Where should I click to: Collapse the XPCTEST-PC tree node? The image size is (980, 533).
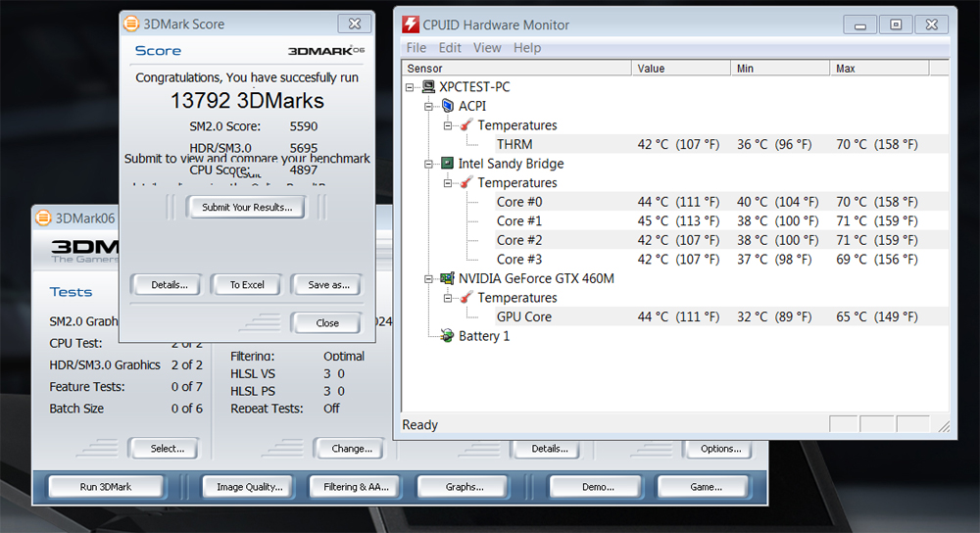[x=410, y=87]
